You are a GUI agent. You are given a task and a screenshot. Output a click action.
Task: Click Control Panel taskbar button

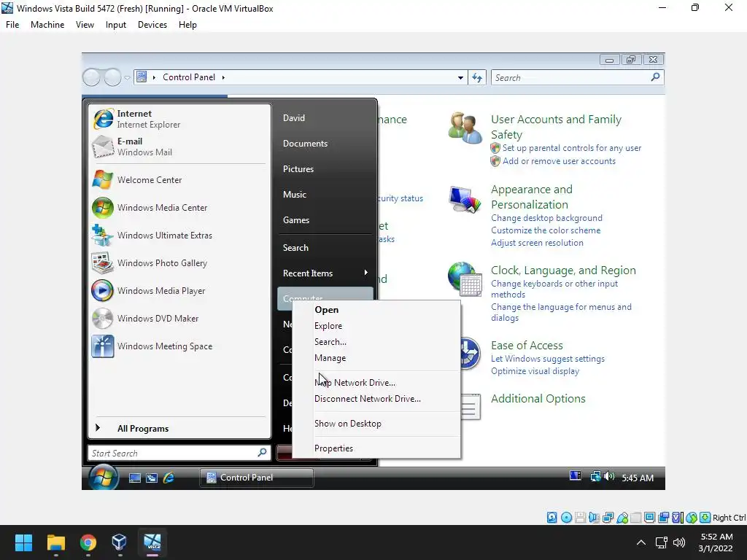point(257,478)
